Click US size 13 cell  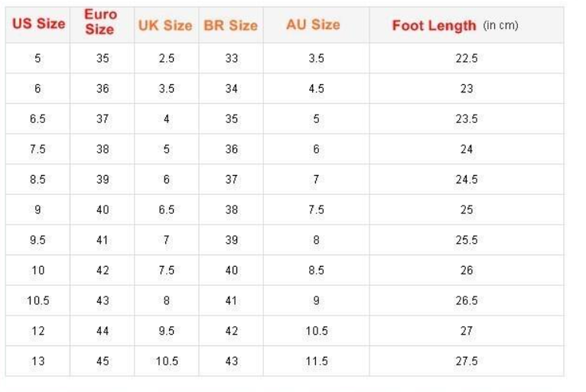click(x=37, y=361)
